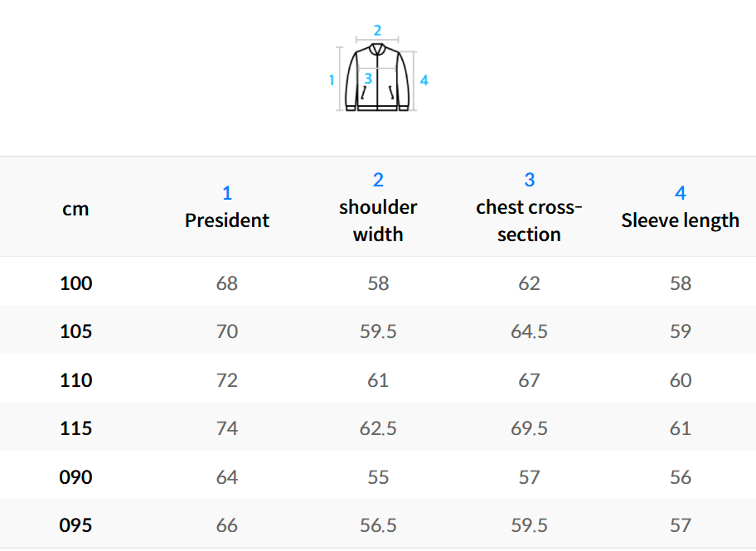
Task: Select the size 105 row label
Action: tap(75, 331)
